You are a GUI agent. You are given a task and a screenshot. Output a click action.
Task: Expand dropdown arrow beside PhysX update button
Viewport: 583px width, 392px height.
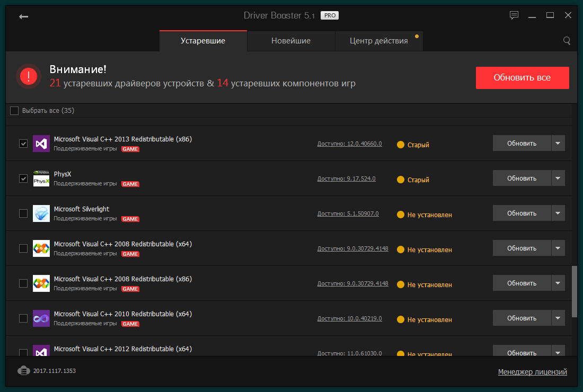click(558, 179)
